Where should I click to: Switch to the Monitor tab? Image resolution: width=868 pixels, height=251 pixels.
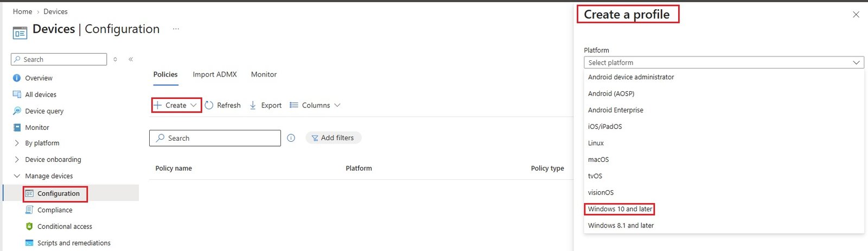[264, 74]
